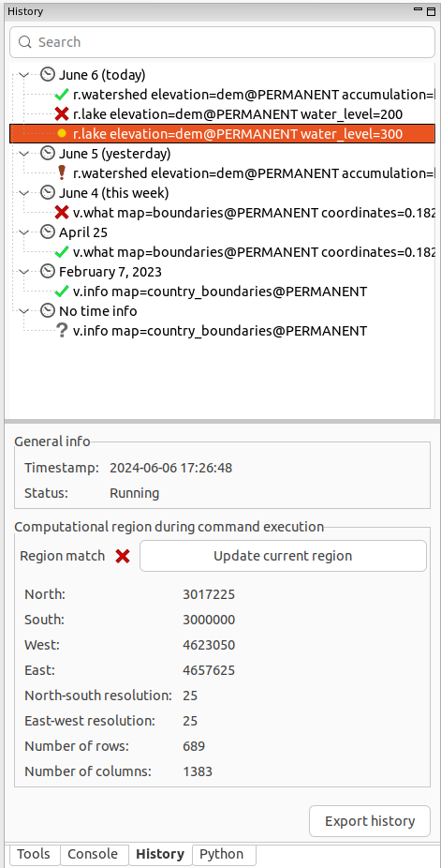Collapse the No time info group
Viewport: 441px width, 868px height.
[23, 311]
